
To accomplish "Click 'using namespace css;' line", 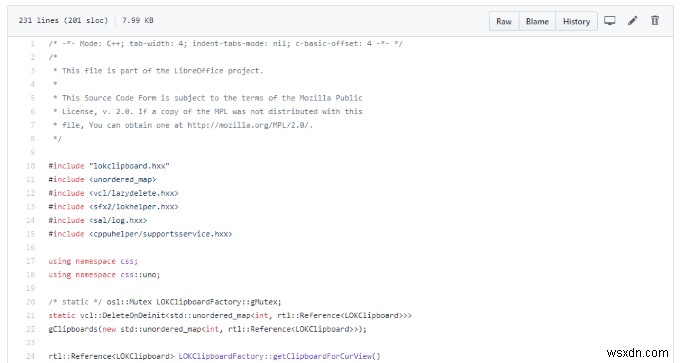I will point(93,261).
